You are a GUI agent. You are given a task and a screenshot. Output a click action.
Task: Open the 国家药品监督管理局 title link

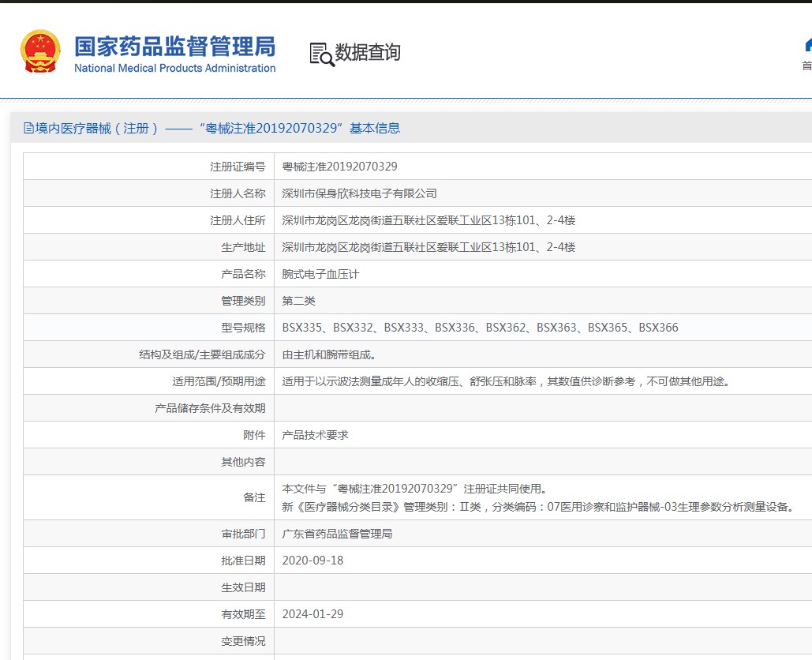coord(174,47)
